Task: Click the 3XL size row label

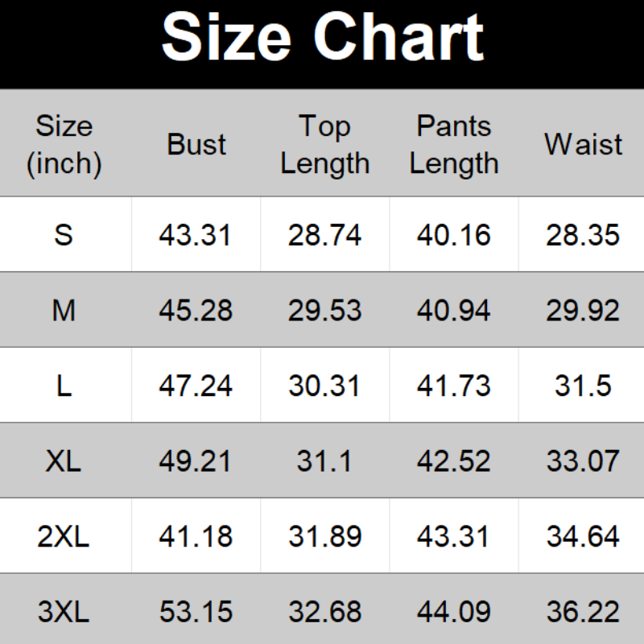Action: 64,612
